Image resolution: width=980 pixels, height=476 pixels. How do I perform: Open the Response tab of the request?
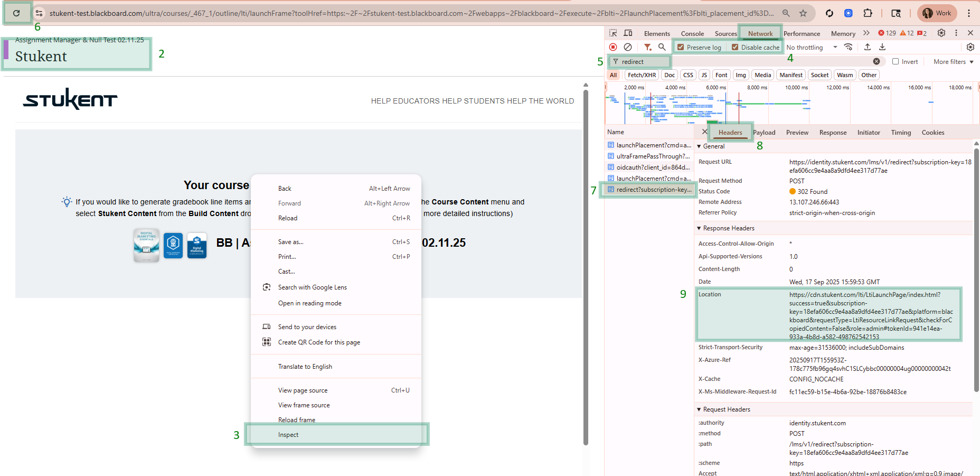pos(833,133)
